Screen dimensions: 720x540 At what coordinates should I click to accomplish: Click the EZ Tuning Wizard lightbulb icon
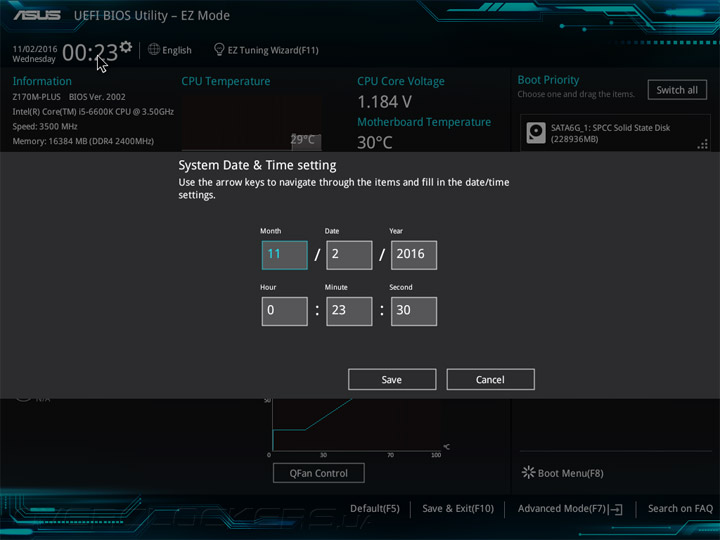click(219, 49)
